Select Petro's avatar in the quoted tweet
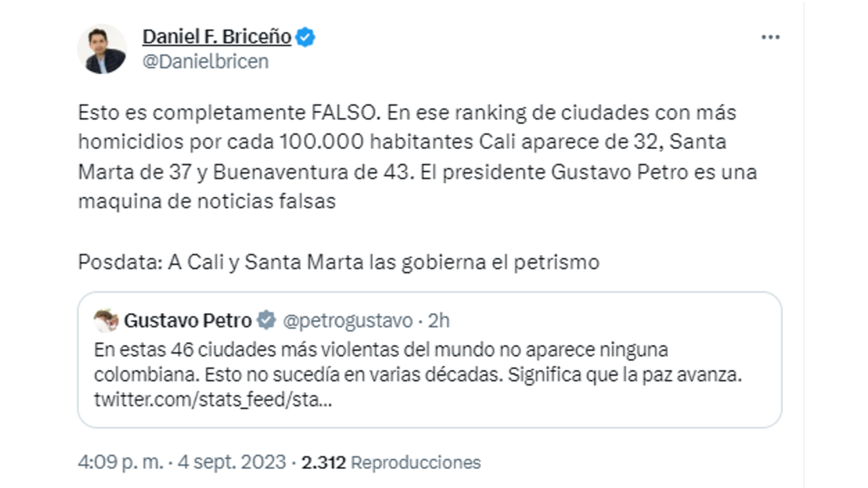This screenshot has height=488, width=868. pos(107,321)
